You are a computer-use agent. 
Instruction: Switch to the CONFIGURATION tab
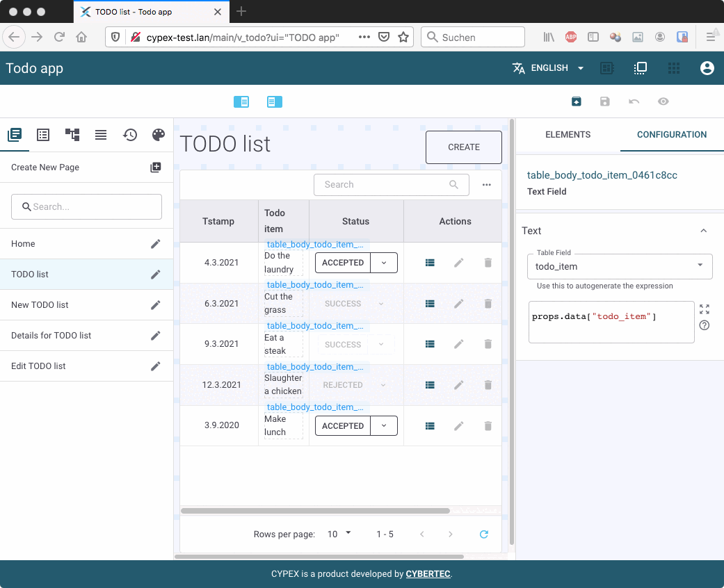tap(671, 135)
